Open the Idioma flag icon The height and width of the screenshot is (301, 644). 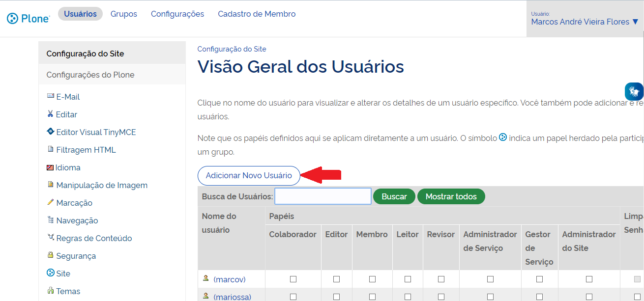pyautogui.click(x=50, y=167)
